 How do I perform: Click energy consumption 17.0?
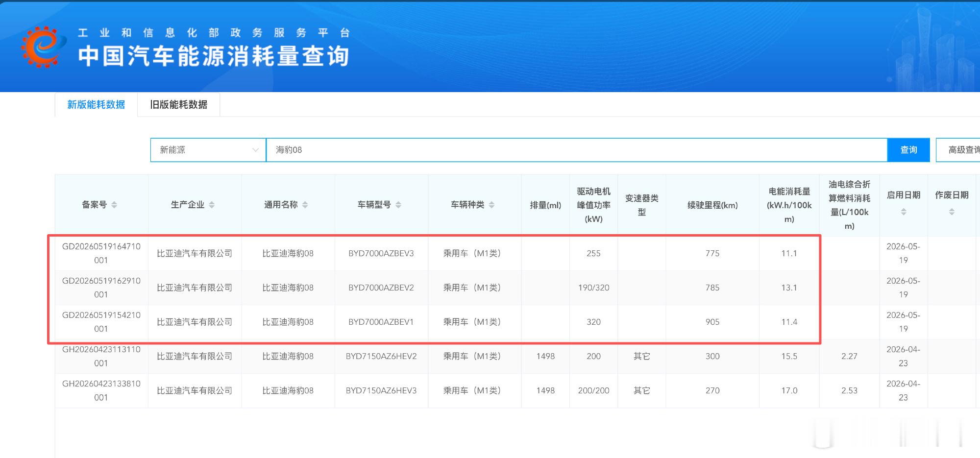tap(789, 390)
